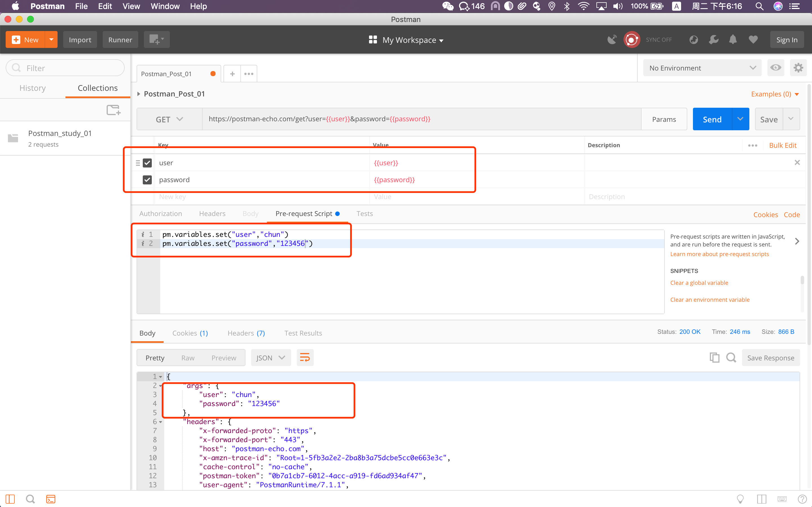Open the Postman_study_01 collection
812x507 pixels.
pos(65,138)
